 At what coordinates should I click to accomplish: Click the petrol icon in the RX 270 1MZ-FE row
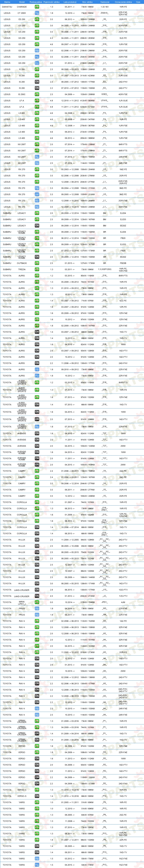click(37, 170)
